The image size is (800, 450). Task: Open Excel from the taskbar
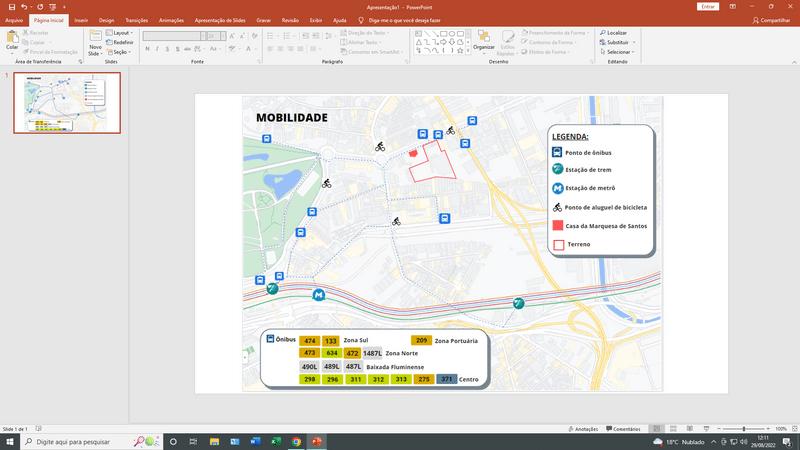tap(276, 442)
